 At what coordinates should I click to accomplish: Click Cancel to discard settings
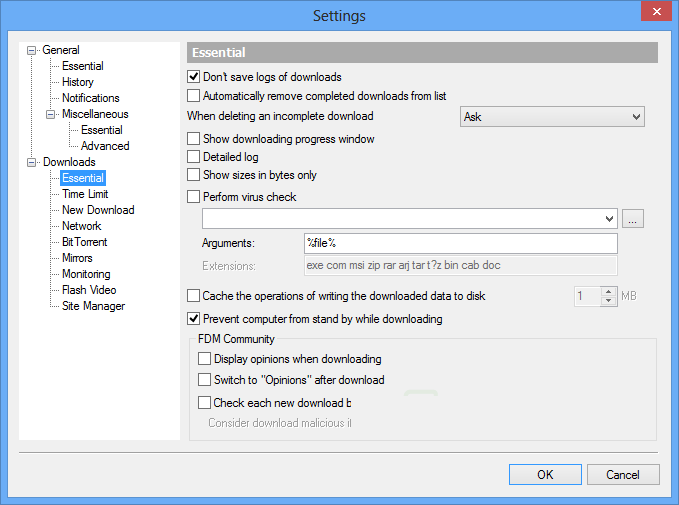click(623, 475)
